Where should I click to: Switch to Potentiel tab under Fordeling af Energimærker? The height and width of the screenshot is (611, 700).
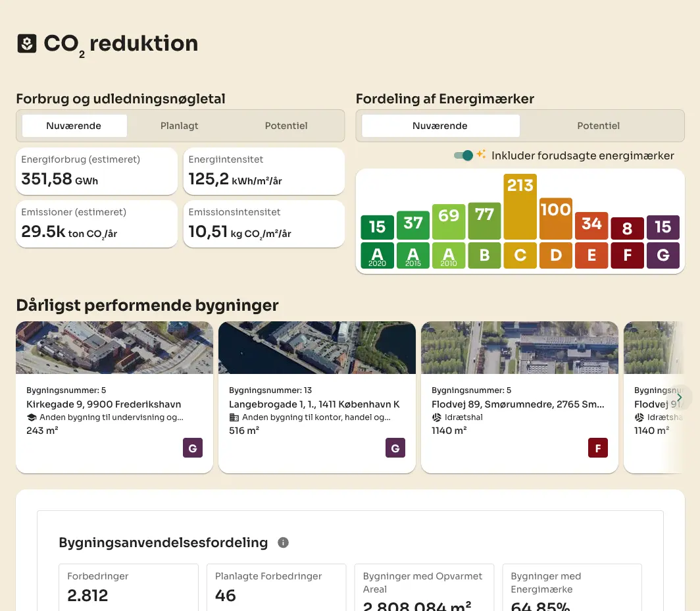[x=599, y=126]
